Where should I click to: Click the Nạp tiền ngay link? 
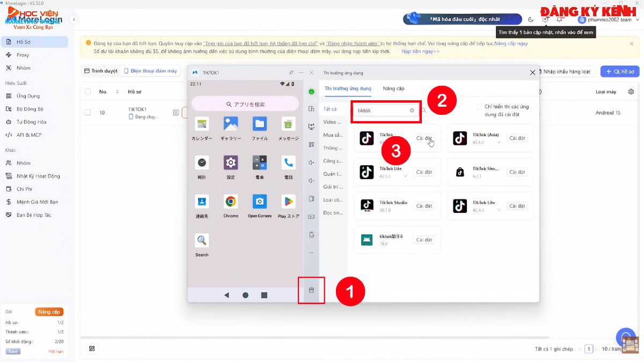420,51
